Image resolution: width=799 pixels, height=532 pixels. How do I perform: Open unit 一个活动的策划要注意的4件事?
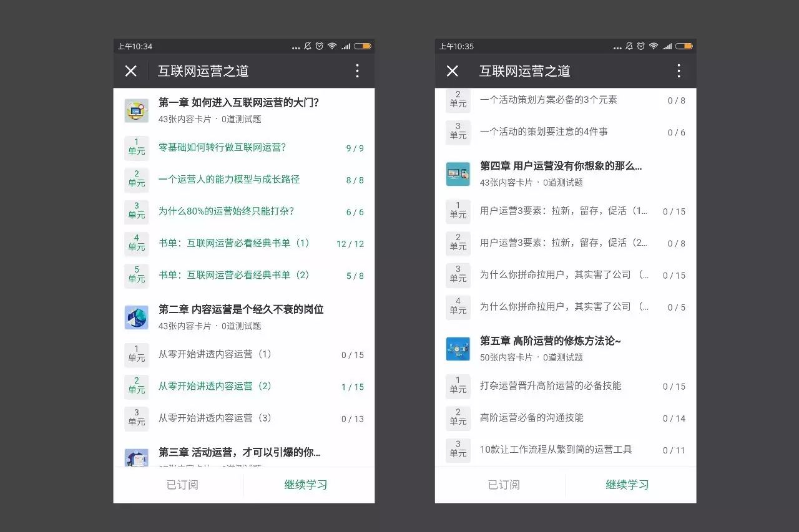[566, 132]
